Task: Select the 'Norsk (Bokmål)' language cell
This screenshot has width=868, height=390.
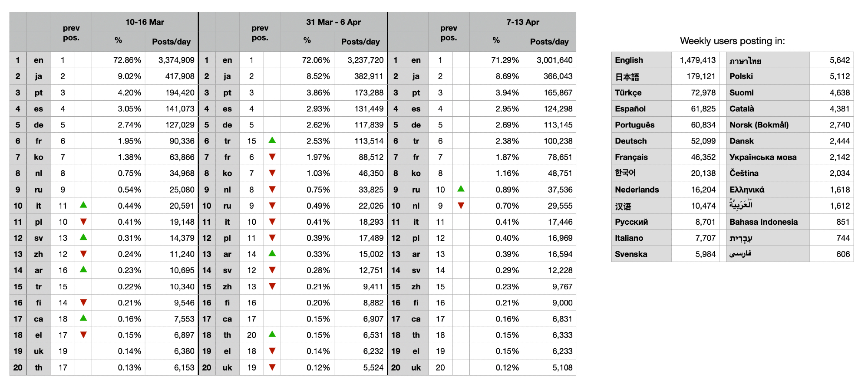Action: tap(759, 125)
